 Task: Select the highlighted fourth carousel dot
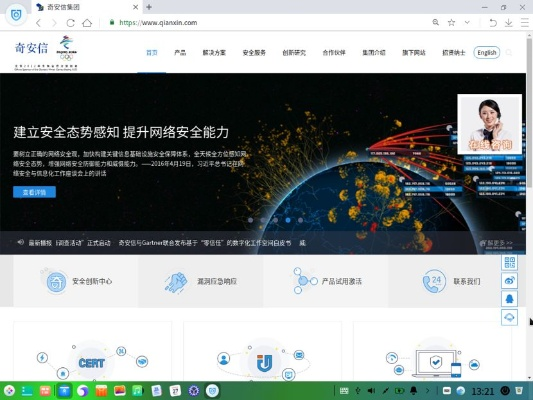coord(288,220)
